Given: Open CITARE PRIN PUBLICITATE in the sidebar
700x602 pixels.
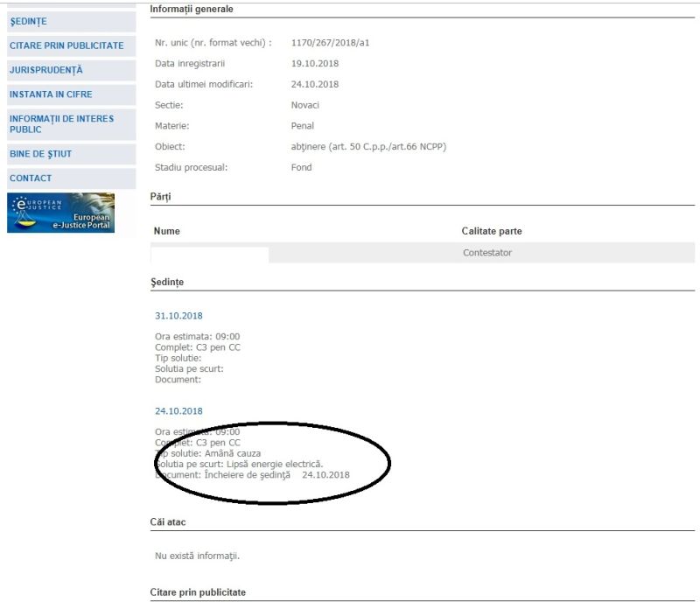Looking at the screenshot, I should pos(66,45).
